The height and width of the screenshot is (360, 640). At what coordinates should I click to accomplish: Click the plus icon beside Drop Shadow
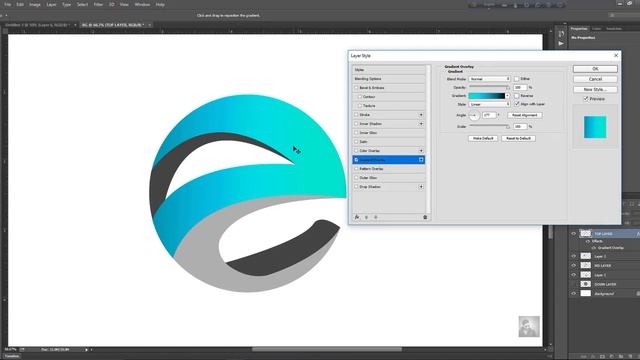pos(421,187)
